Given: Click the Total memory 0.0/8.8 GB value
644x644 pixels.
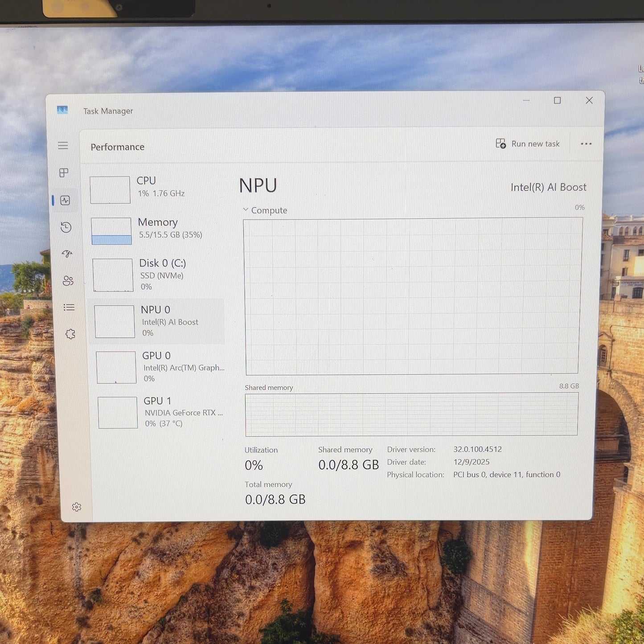Looking at the screenshot, I should click(x=275, y=500).
